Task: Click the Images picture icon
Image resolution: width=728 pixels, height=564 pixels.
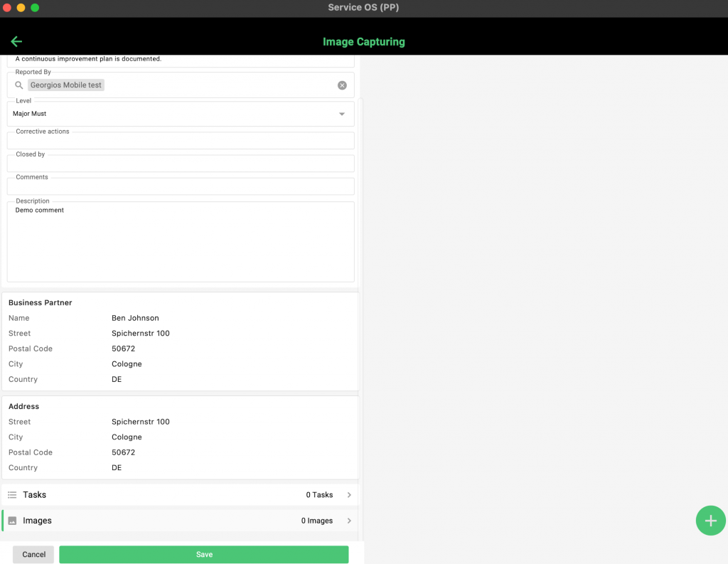Action: tap(12, 521)
